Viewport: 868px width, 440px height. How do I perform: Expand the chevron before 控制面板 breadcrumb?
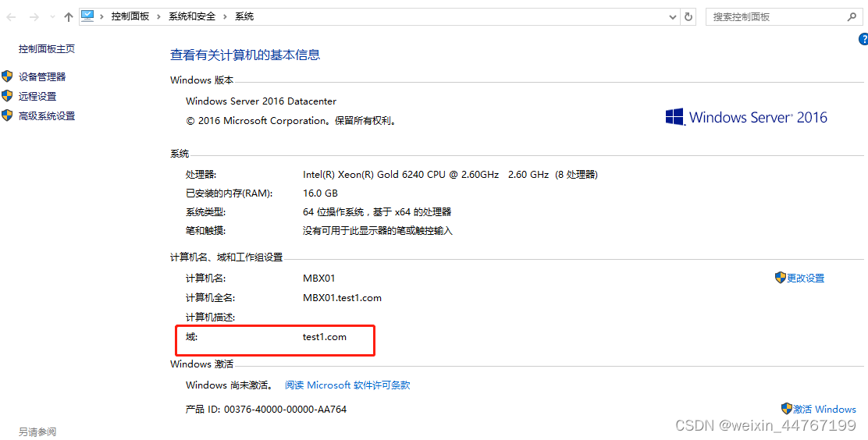[101, 16]
